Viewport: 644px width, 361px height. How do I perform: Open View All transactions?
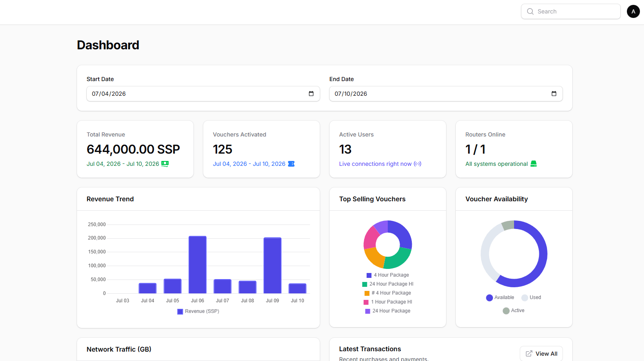pos(541,354)
